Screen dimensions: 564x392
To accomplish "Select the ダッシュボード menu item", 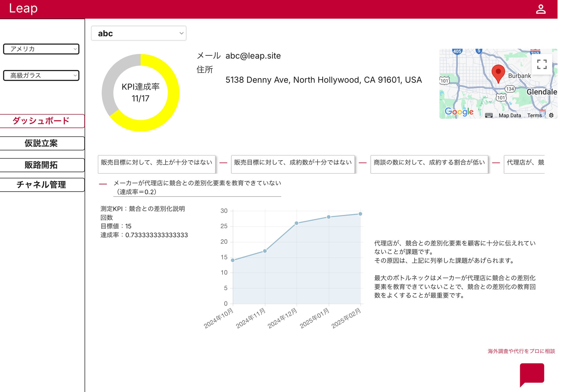I will point(41,121).
